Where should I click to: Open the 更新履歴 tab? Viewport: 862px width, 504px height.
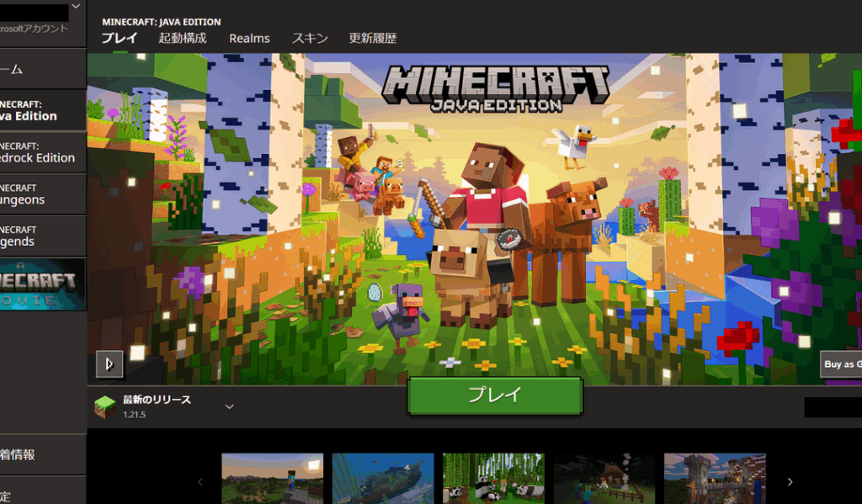[373, 38]
